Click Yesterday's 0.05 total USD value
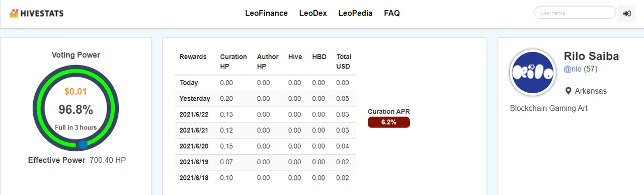The image size is (644, 195). [x=343, y=99]
